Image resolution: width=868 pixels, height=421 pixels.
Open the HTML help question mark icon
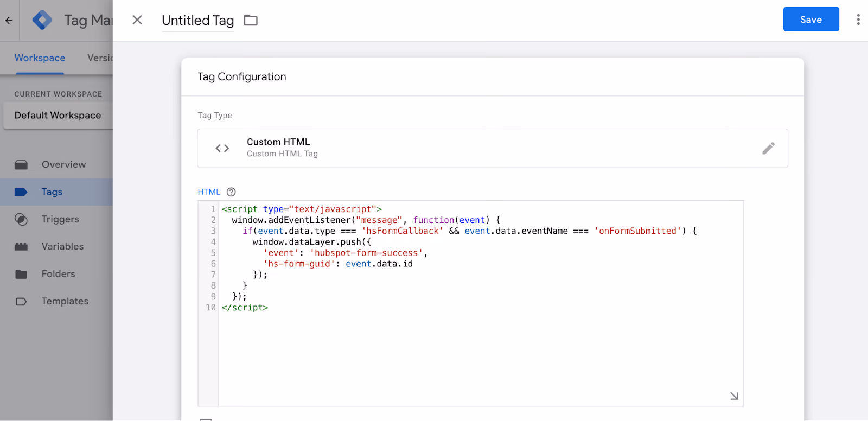tap(231, 192)
